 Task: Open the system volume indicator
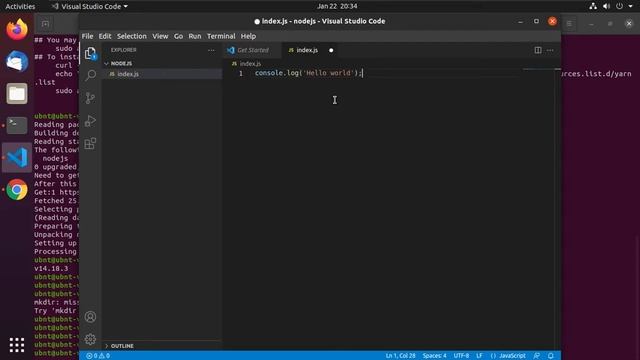pyautogui.click(x=606, y=6)
